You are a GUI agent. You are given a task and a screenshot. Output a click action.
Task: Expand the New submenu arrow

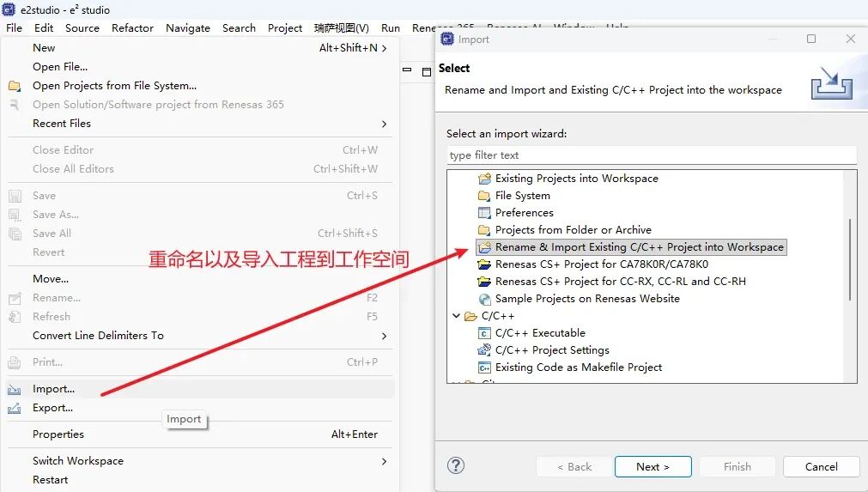(384, 48)
